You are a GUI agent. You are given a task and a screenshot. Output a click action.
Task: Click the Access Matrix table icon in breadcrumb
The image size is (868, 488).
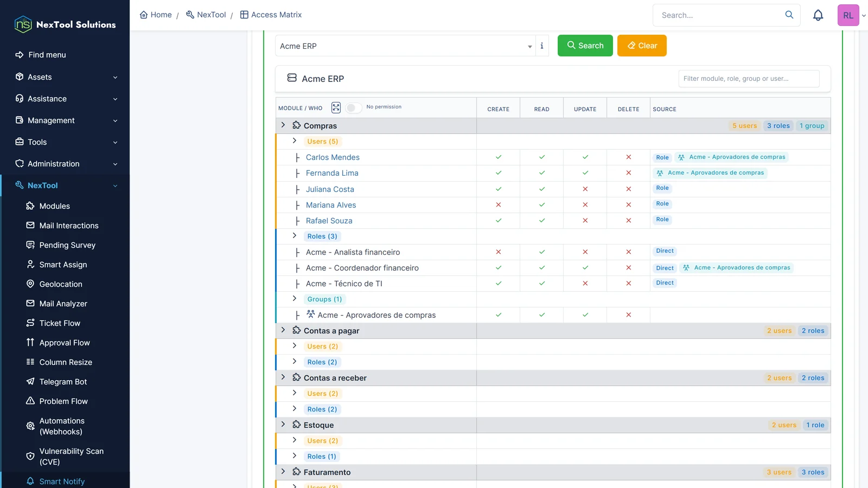[244, 15]
